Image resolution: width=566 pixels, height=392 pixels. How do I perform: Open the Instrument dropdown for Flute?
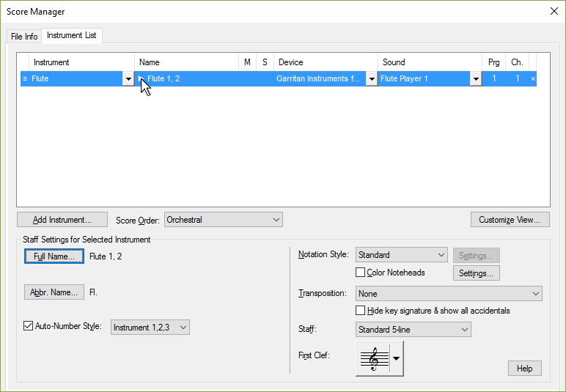tap(128, 79)
